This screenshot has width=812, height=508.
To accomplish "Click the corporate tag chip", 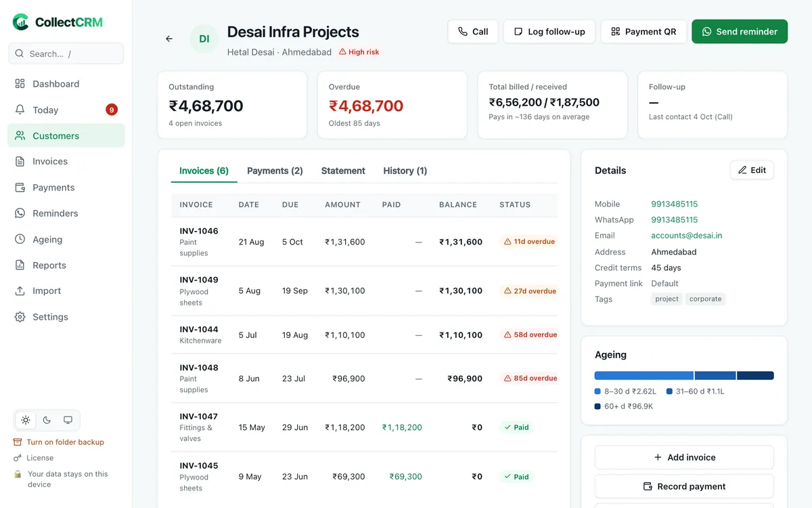I will [705, 299].
